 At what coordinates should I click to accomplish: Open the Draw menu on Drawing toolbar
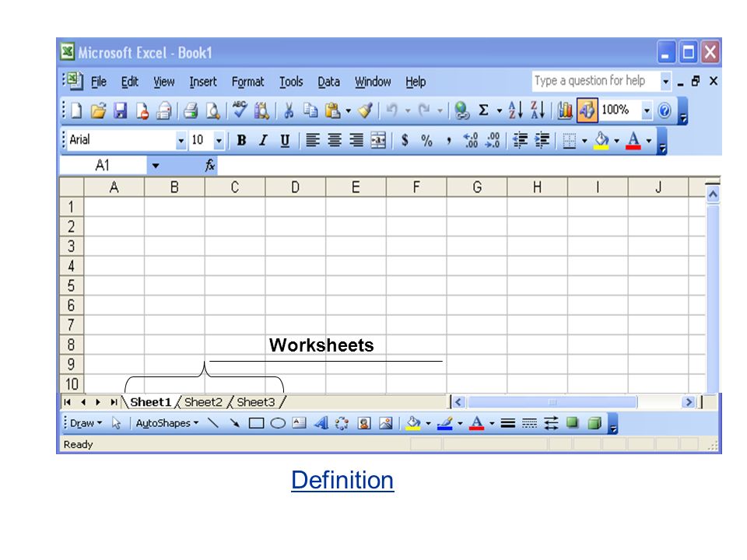(86, 423)
